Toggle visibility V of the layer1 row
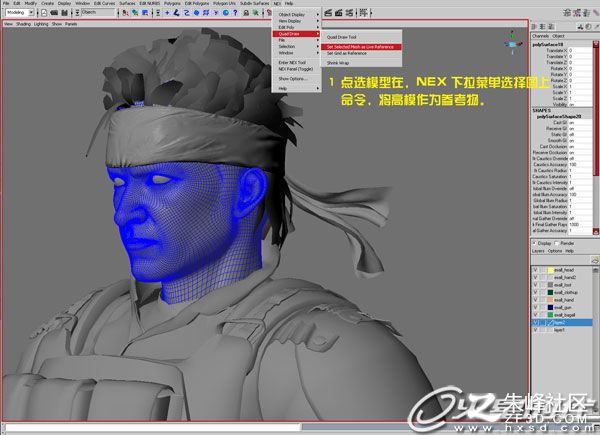600x435 pixels. point(535,330)
